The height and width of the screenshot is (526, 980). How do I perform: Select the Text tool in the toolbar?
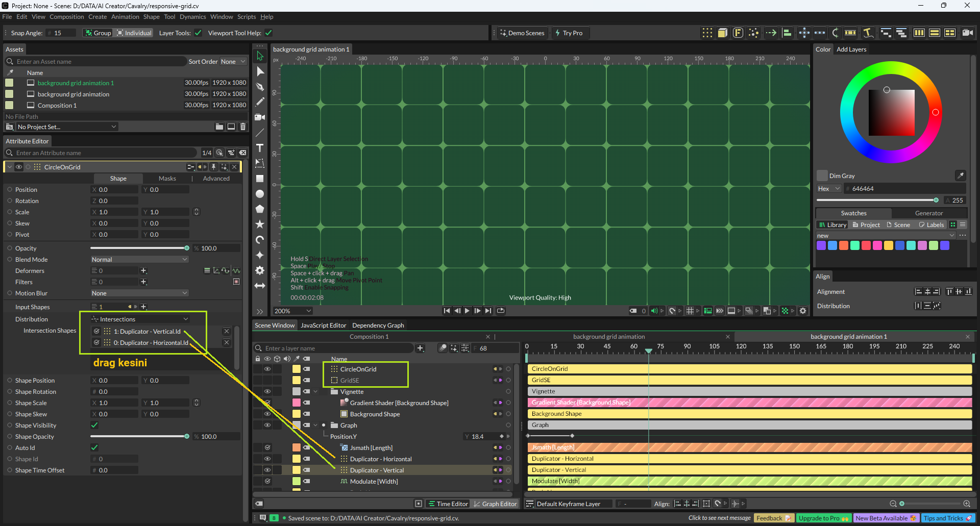point(260,148)
